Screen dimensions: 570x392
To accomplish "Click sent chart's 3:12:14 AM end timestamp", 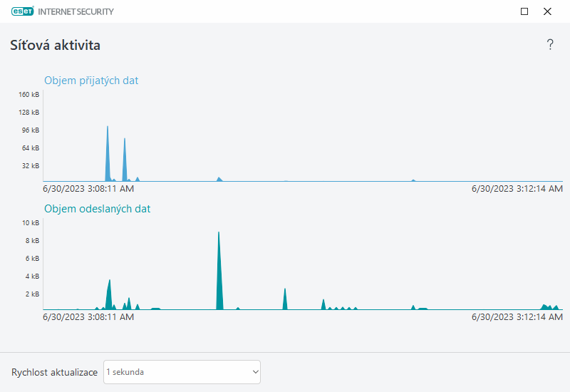I will coord(517,317).
